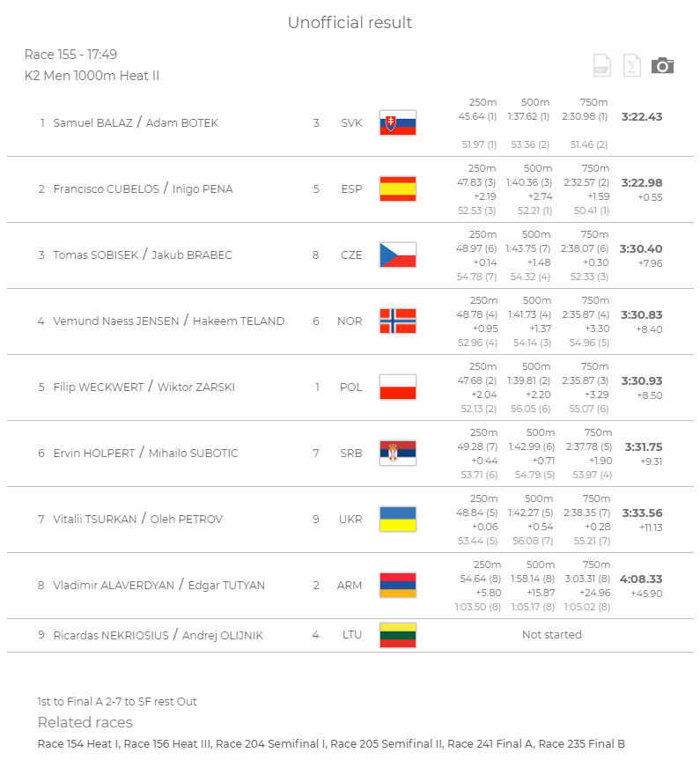The width and height of the screenshot is (700, 775).
Task: Click the Czech Republic flag icon
Action: pyautogui.click(x=398, y=255)
